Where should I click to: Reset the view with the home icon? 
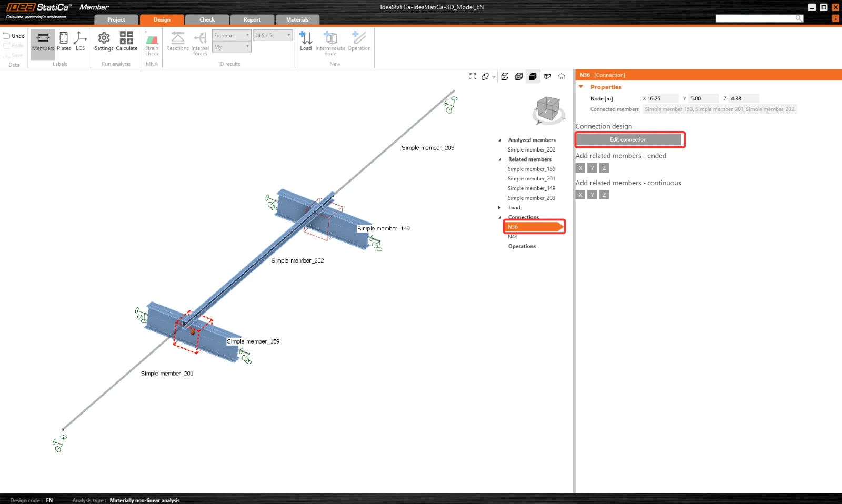click(562, 76)
